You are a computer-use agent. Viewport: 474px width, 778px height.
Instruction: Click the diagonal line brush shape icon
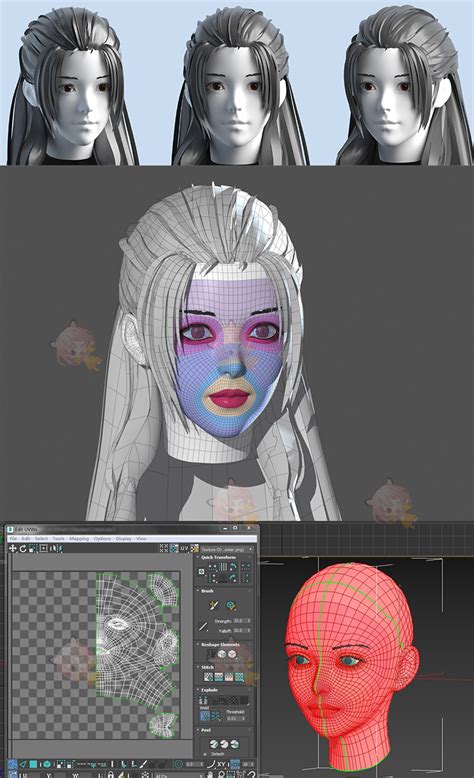pyautogui.click(x=203, y=626)
